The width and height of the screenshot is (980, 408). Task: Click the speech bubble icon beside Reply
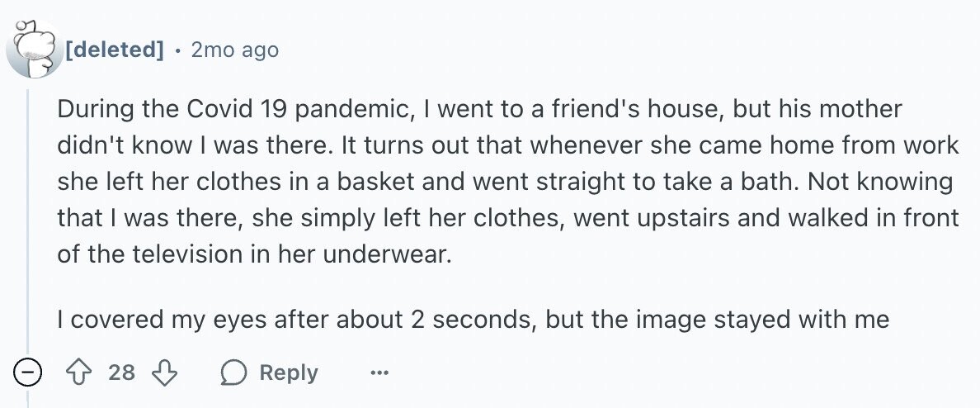235,373
